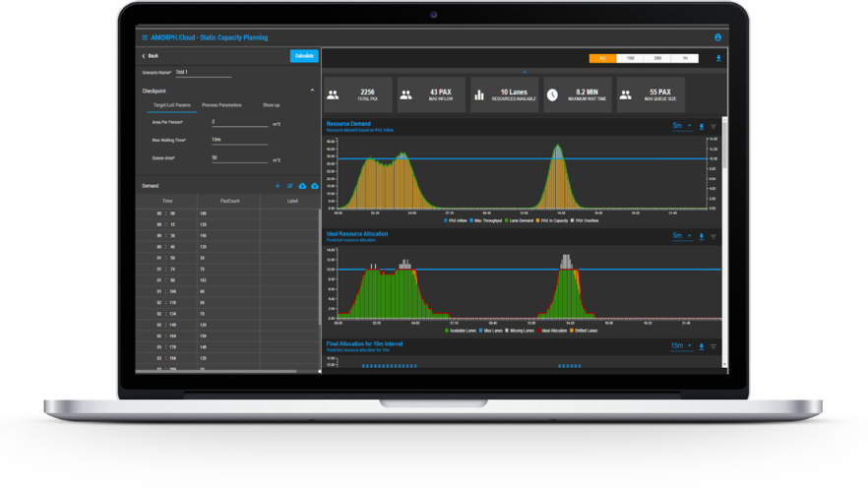Toggle PAX Overflow legend series

point(586,220)
